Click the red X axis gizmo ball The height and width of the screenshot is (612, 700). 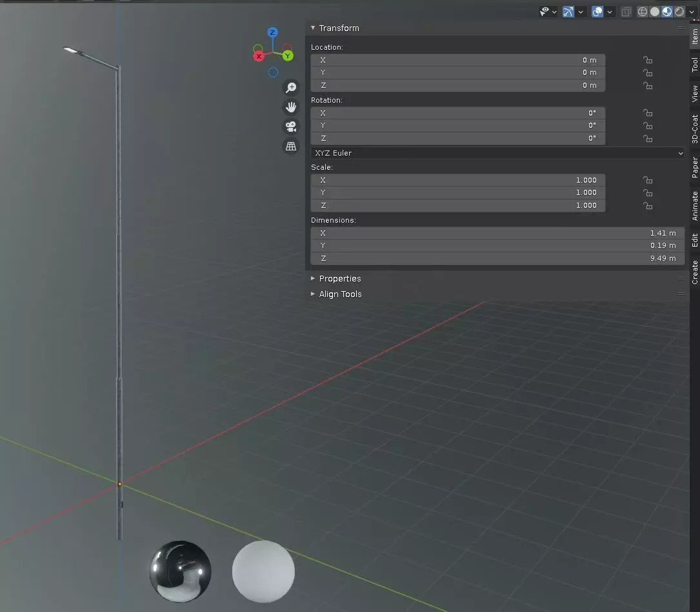(x=259, y=56)
